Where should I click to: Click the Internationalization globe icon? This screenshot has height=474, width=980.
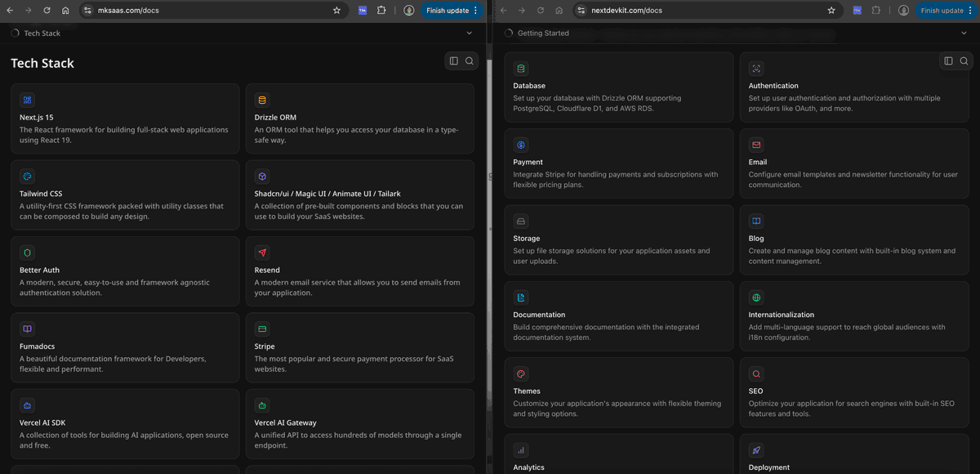(x=756, y=297)
